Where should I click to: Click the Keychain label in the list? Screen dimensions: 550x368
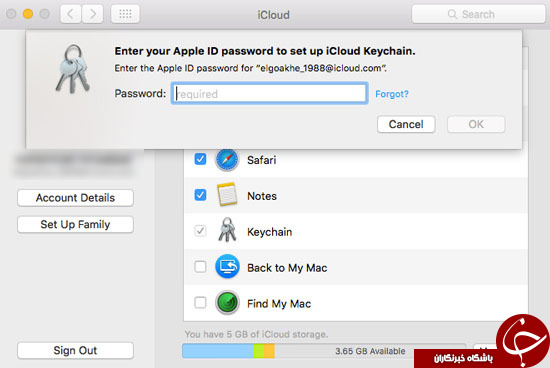[x=269, y=232]
